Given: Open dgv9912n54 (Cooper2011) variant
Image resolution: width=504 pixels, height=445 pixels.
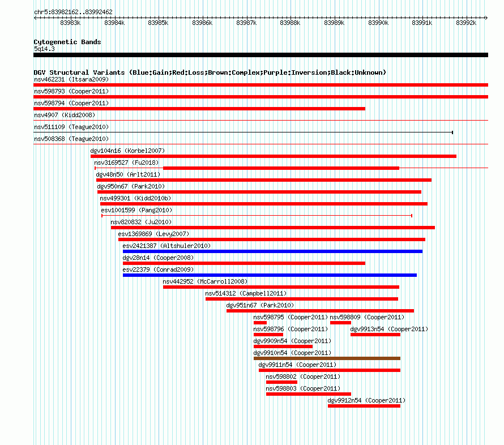Looking at the screenshot, I should point(366,400).
